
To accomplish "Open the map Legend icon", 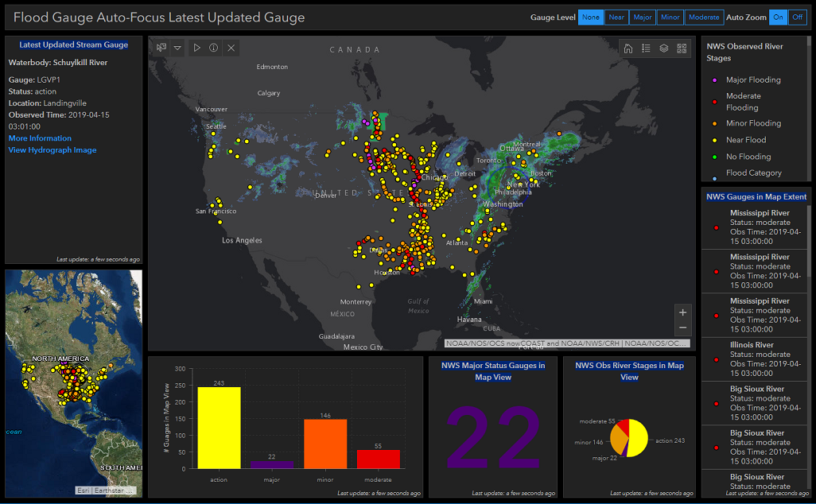I will click(x=646, y=48).
